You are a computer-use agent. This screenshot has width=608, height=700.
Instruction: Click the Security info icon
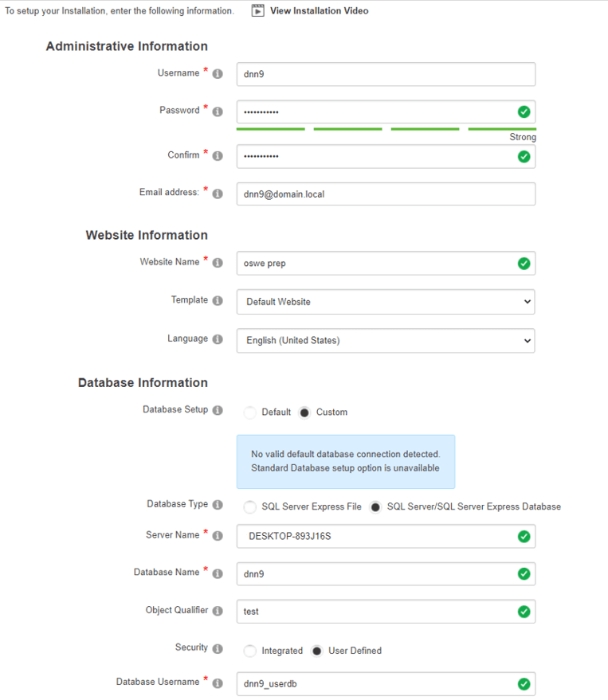pos(218,649)
